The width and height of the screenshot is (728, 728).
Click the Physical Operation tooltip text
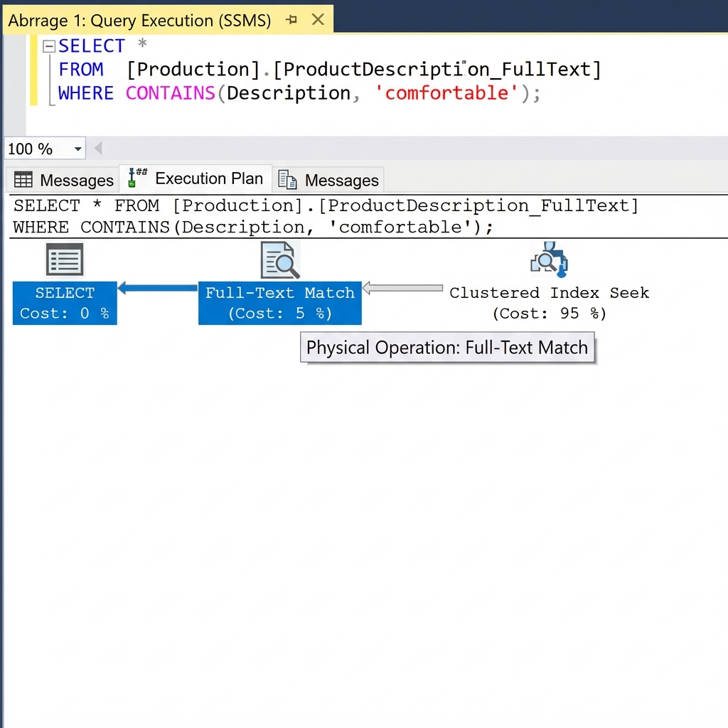[447, 348]
